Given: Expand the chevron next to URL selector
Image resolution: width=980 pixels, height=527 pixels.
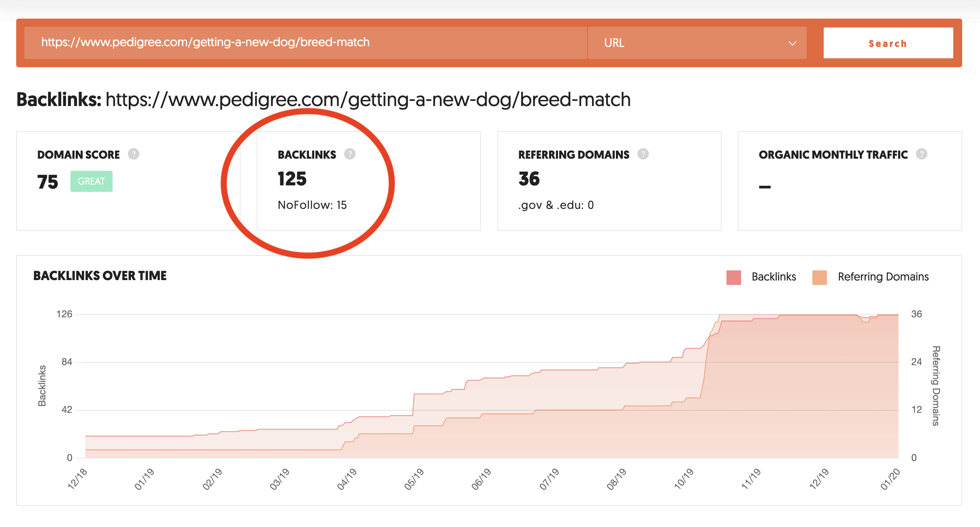Looking at the screenshot, I should coord(793,42).
